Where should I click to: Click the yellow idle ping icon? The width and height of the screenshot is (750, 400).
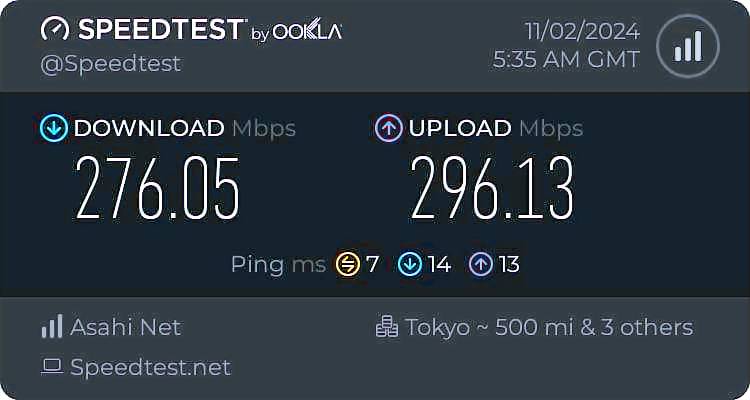click(347, 264)
